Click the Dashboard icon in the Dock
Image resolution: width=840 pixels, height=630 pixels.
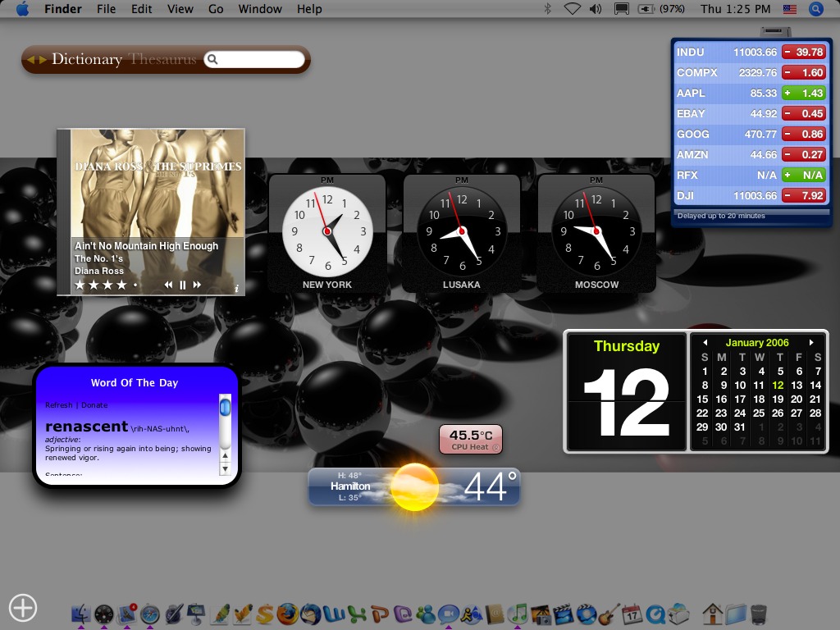[104, 614]
